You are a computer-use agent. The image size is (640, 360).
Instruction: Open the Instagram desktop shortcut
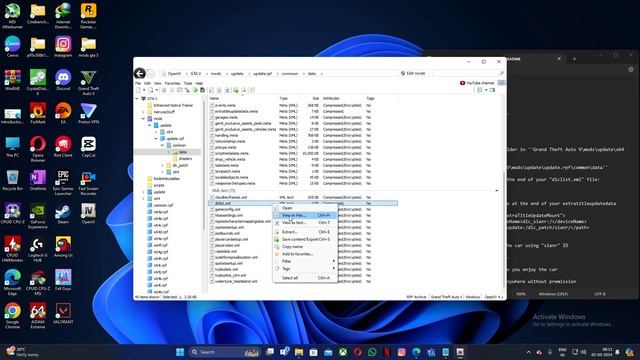tap(63, 47)
